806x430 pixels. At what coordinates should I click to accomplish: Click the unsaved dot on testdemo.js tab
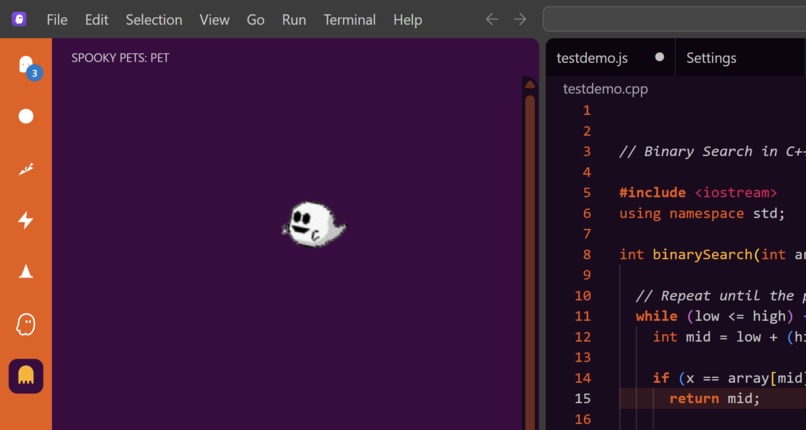(660, 57)
